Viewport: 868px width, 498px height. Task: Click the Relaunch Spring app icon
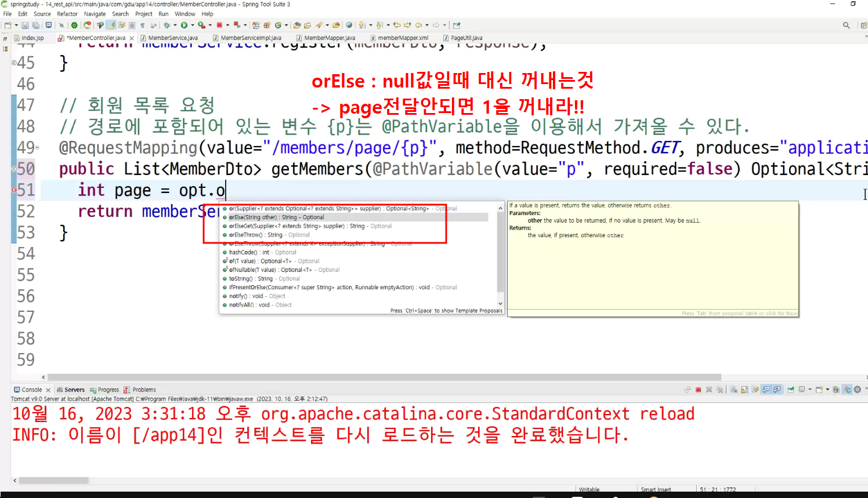click(87, 25)
